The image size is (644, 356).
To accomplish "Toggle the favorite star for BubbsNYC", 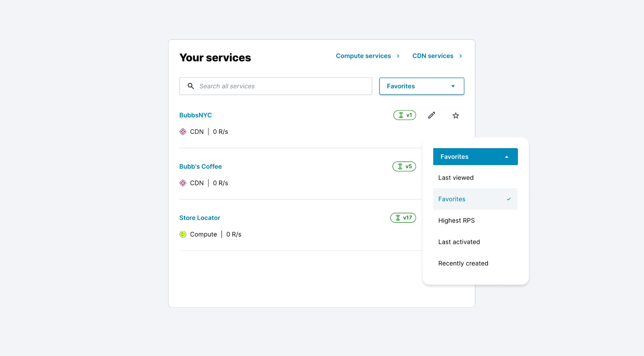I will (x=455, y=115).
